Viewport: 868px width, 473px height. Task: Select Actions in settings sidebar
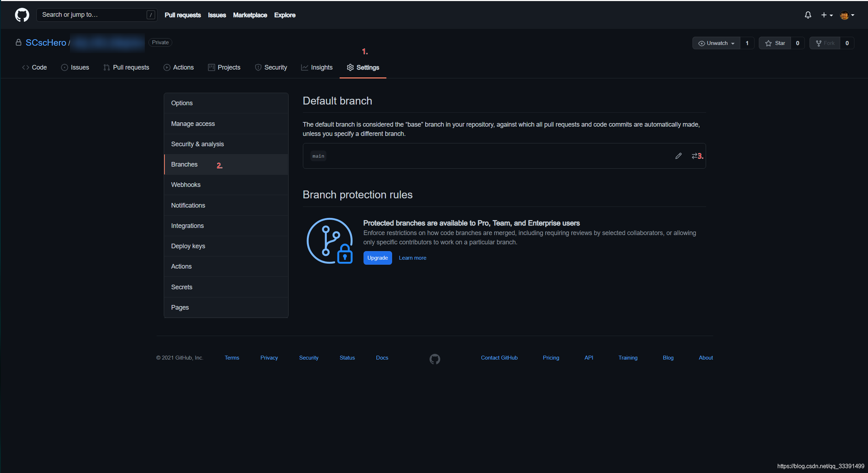click(x=226, y=266)
